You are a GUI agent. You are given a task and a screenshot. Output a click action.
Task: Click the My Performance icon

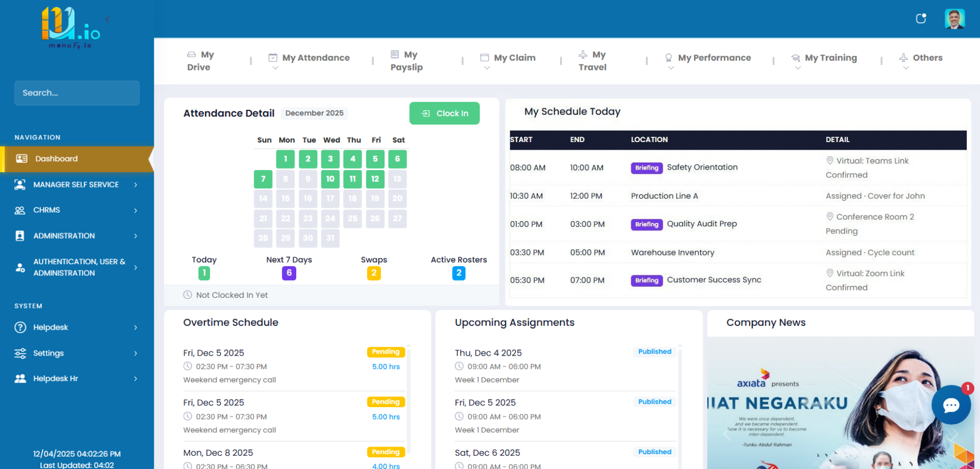(669, 58)
